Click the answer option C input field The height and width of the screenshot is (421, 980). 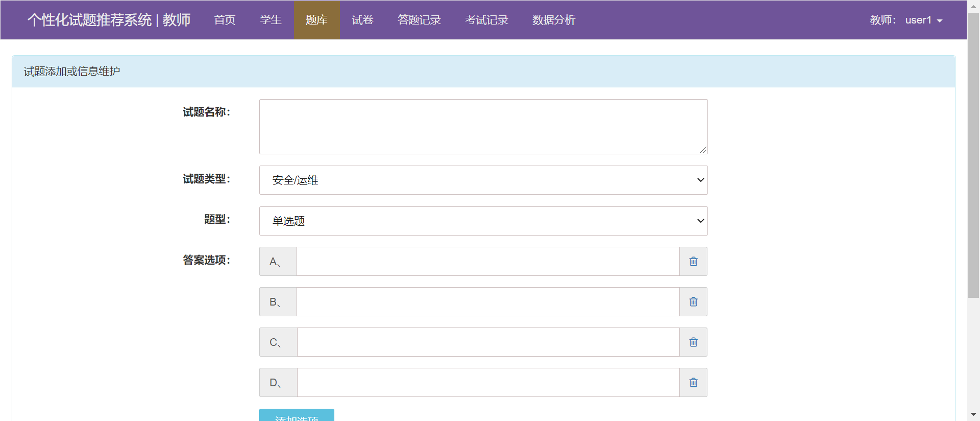tap(488, 342)
